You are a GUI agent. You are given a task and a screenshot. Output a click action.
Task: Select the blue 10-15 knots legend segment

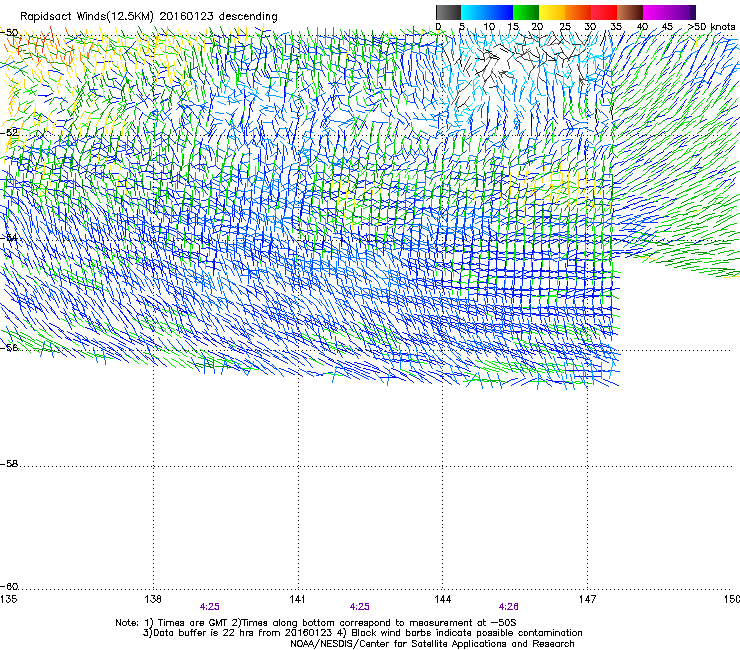coord(500,12)
